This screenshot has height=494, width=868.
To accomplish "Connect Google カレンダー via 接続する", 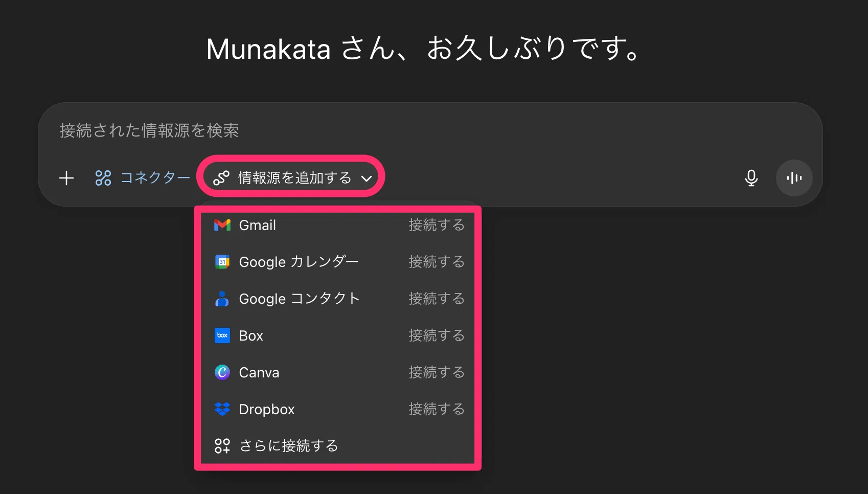I will [x=437, y=262].
